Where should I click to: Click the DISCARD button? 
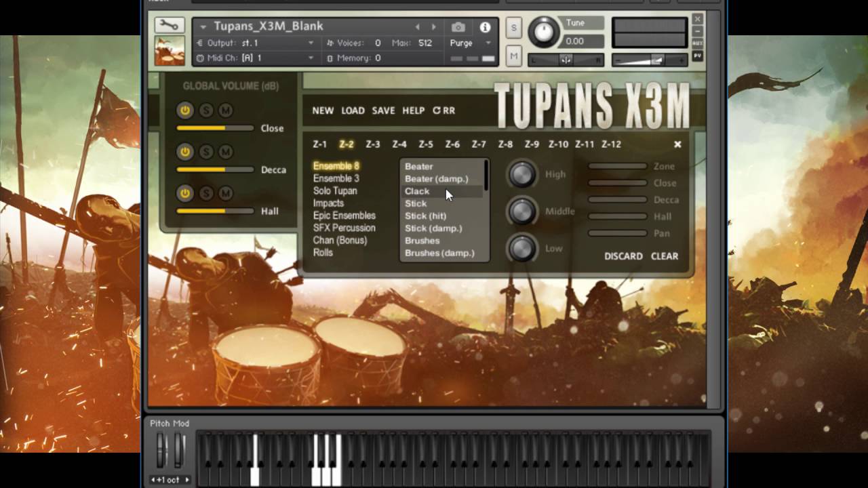coord(623,256)
